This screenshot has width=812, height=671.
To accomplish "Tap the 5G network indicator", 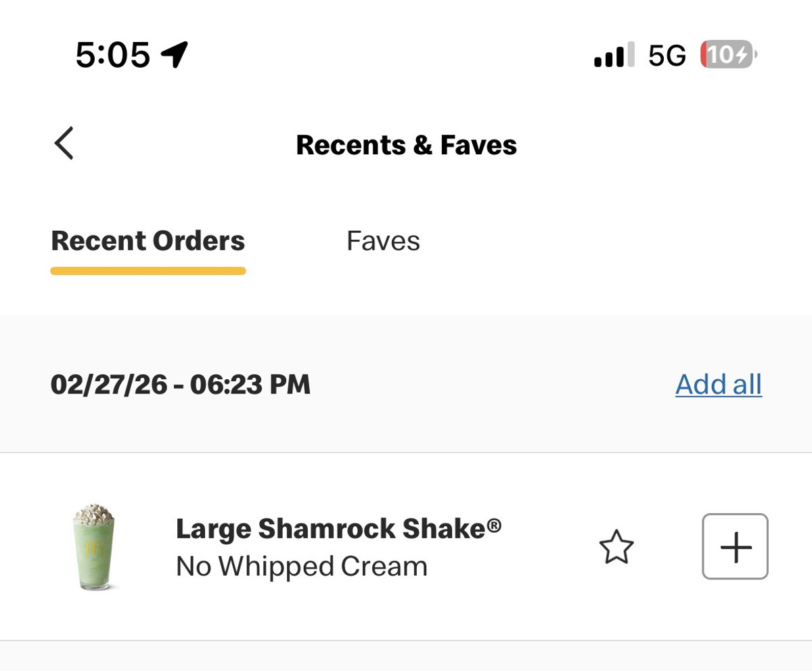I will pyautogui.click(x=667, y=55).
